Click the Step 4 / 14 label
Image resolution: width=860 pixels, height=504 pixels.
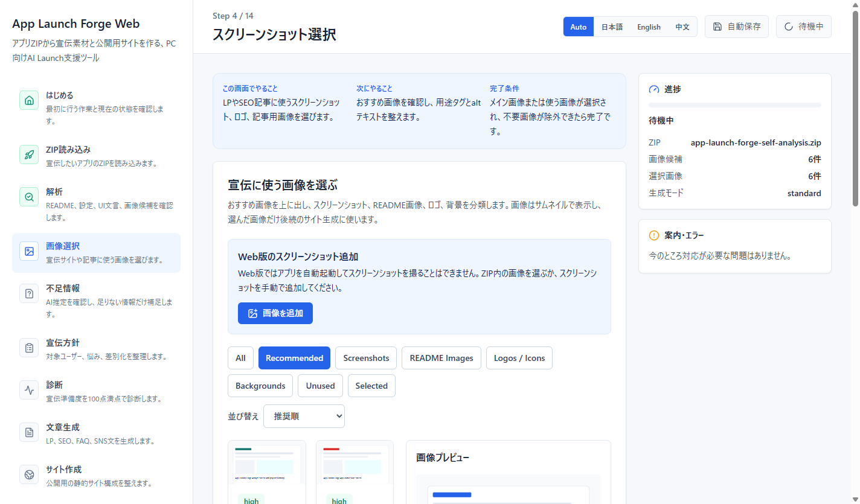coord(233,16)
